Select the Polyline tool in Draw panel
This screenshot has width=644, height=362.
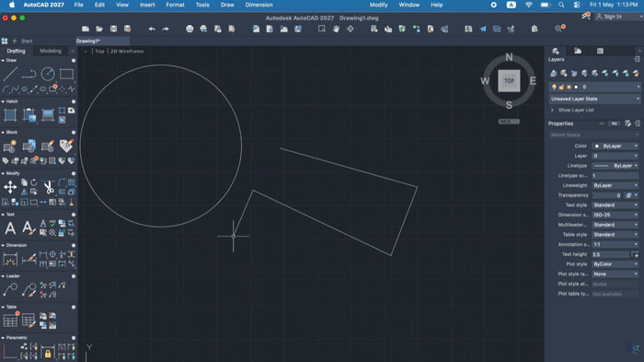[x=29, y=74]
